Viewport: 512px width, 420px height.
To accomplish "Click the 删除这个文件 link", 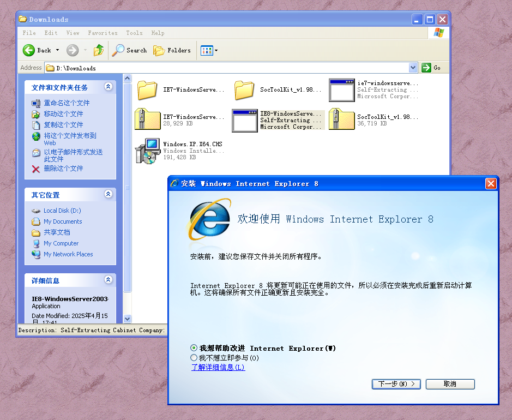I will (x=63, y=169).
